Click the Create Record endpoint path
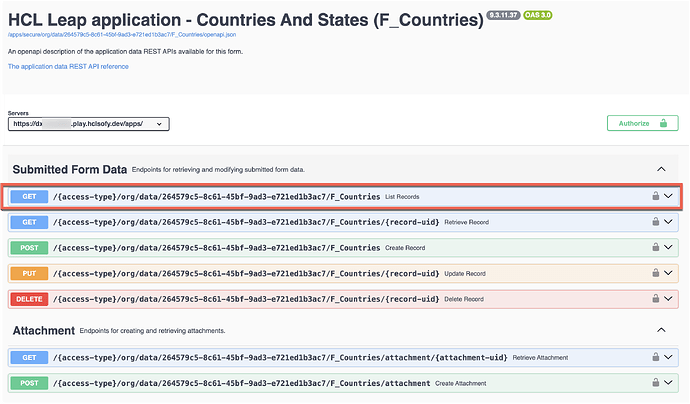 (x=217, y=248)
